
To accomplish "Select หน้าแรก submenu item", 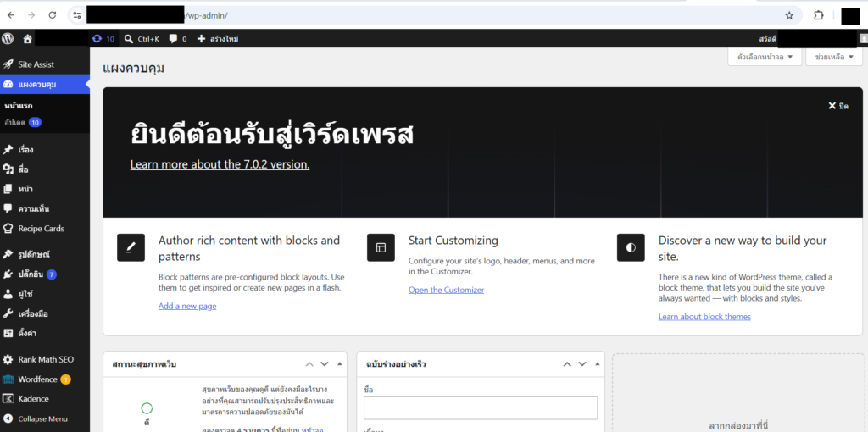I will (x=19, y=105).
